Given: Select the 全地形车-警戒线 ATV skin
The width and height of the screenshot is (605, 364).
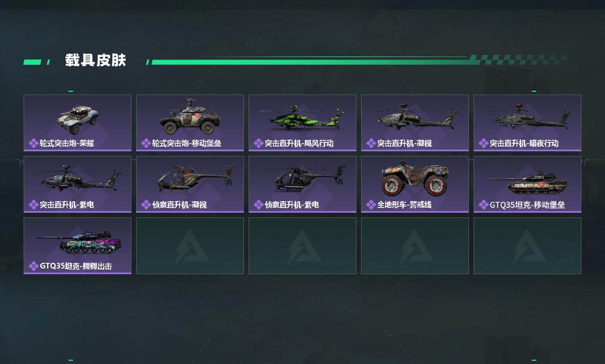Looking at the screenshot, I should (415, 184).
